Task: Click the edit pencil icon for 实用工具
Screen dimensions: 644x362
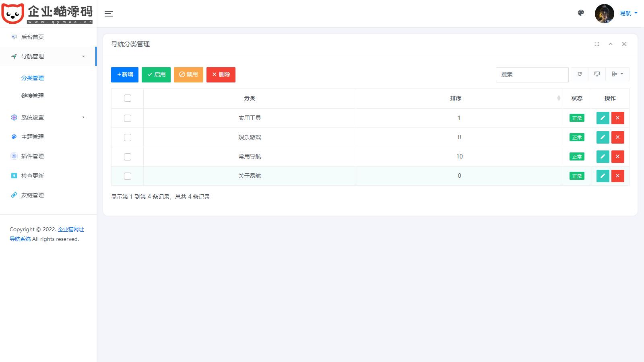Action: [603, 118]
